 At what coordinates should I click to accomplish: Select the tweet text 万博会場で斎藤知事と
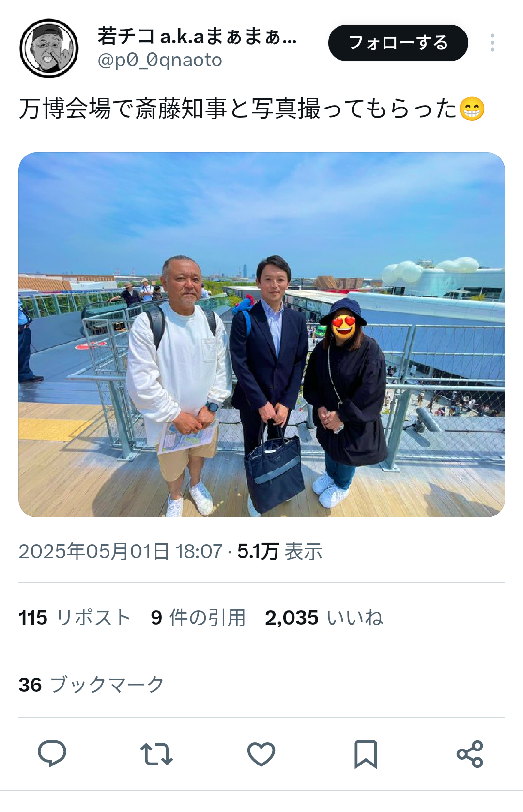click(x=134, y=109)
